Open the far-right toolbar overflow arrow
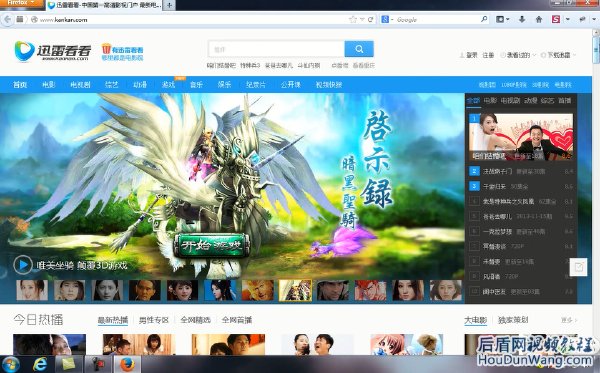Viewport: 600px width, 373px height. click(x=594, y=19)
